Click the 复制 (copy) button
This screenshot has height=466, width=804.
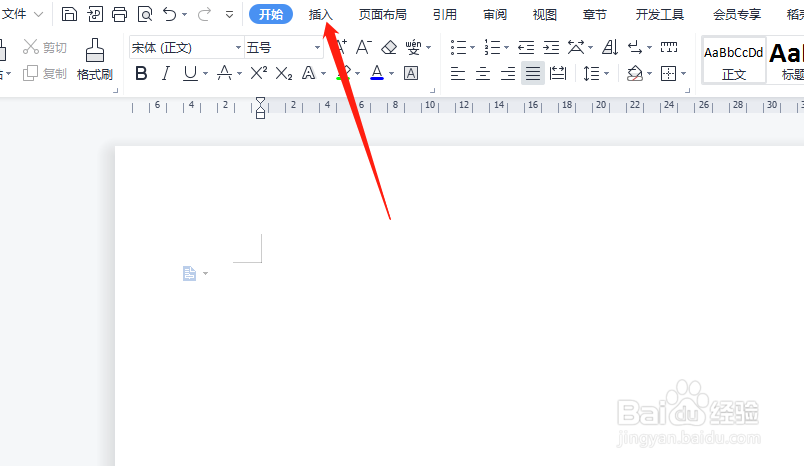click(x=45, y=73)
